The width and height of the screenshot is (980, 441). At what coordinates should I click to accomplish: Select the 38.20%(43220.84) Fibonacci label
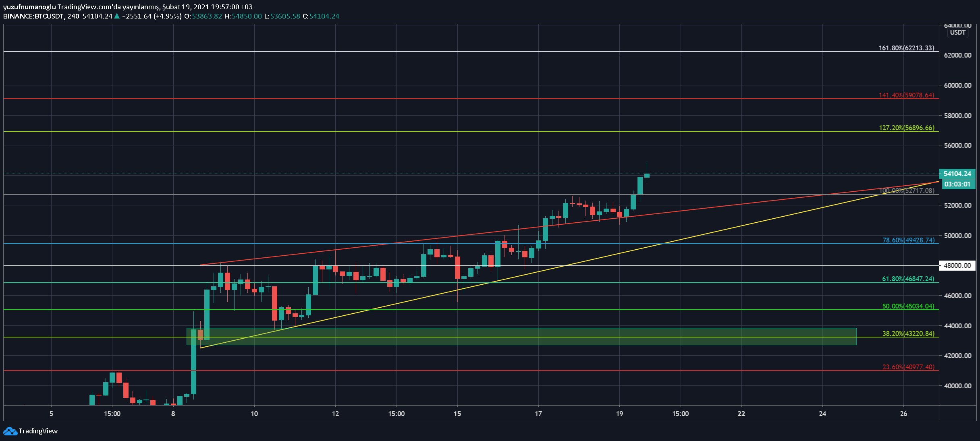(908, 333)
